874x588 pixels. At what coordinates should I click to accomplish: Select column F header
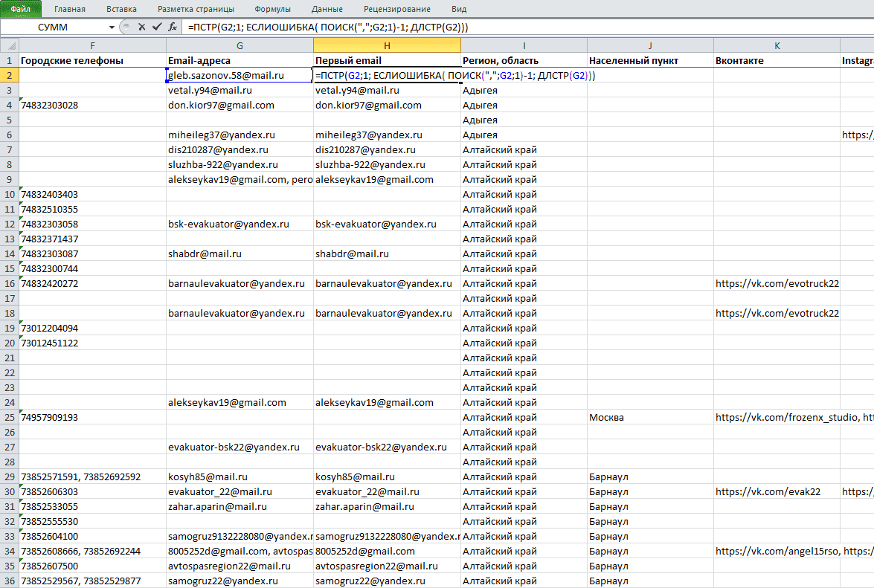(x=92, y=45)
